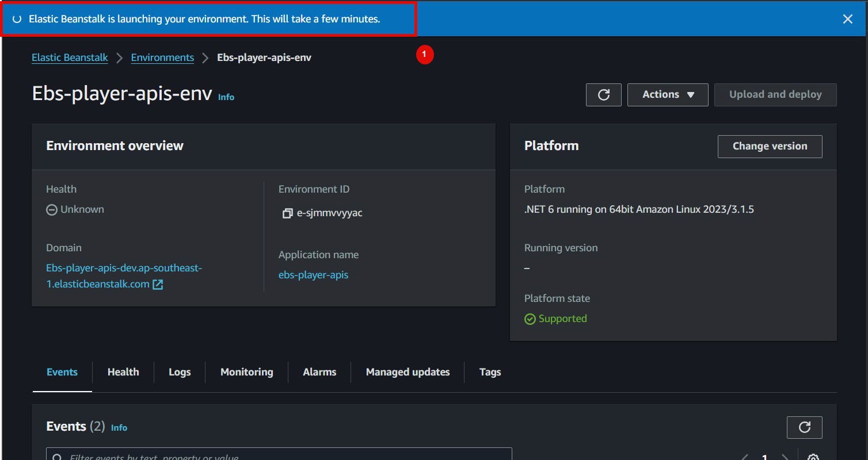Click the environment ID e-sjmmvvyyac text
868x460 pixels.
tap(330, 213)
